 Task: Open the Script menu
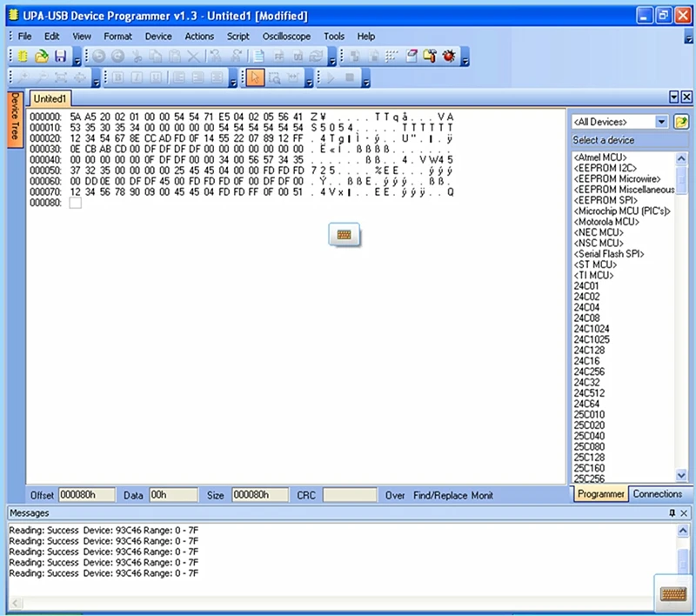click(x=238, y=37)
